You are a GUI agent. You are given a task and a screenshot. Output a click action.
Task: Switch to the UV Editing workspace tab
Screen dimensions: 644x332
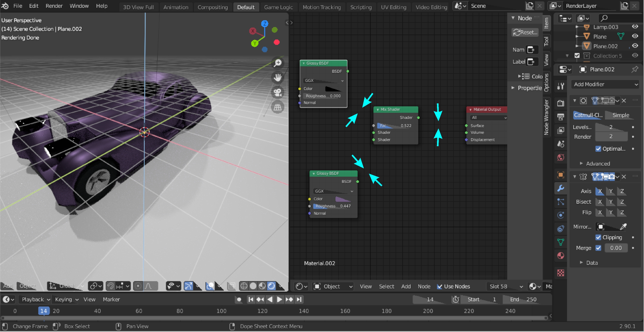pos(393,7)
